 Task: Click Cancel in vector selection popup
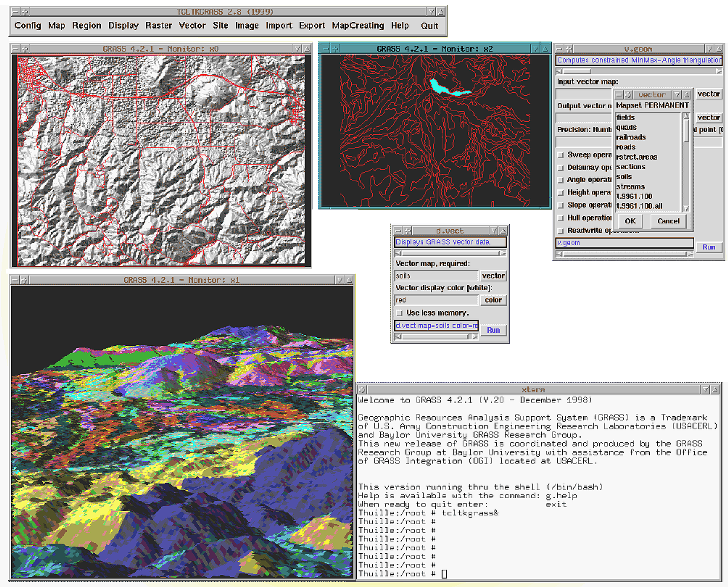(x=668, y=221)
